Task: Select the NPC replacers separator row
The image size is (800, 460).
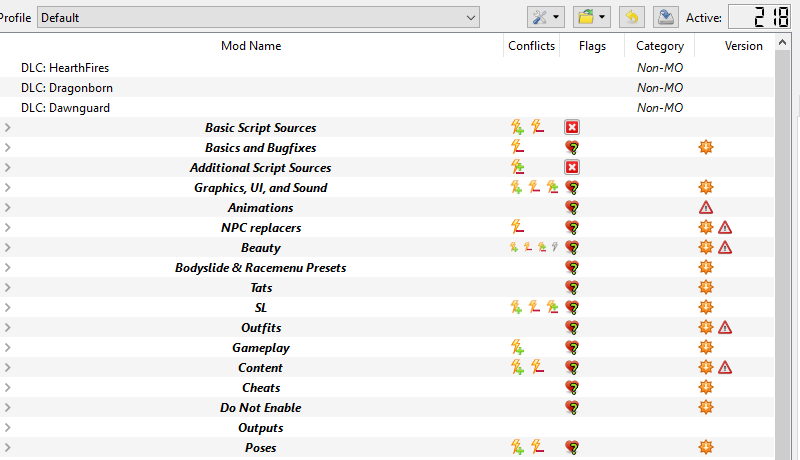Action: pyautogui.click(x=387, y=227)
